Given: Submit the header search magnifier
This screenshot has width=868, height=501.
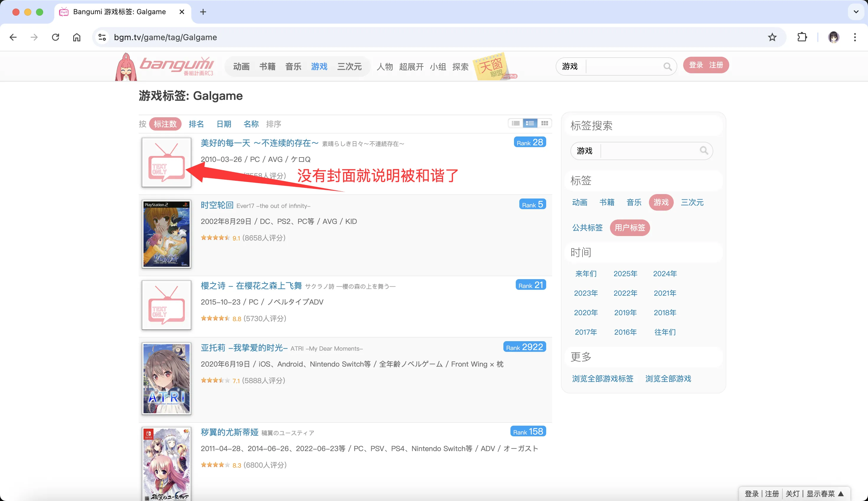Looking at the screenshot, I should point(667,66).
